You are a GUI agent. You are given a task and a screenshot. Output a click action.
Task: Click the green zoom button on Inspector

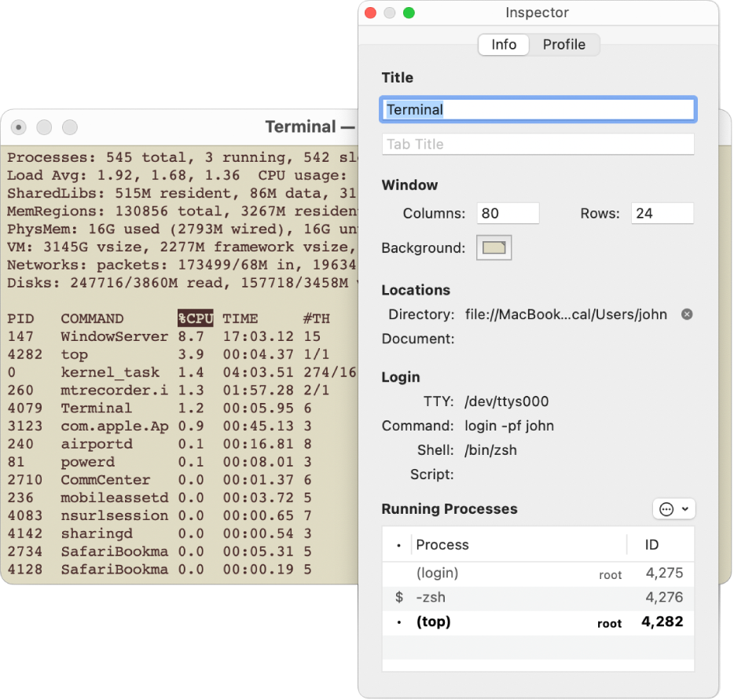(408, 13)
